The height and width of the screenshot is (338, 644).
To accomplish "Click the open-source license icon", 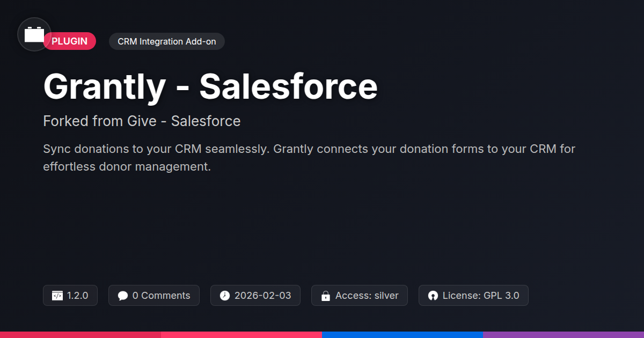I will click(x=433, y=296).
